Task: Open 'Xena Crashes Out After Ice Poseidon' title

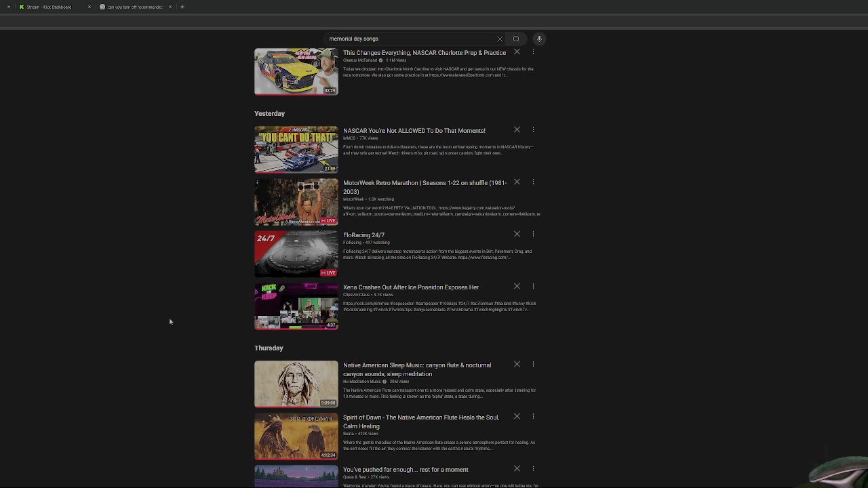Action: click(411, 287)
